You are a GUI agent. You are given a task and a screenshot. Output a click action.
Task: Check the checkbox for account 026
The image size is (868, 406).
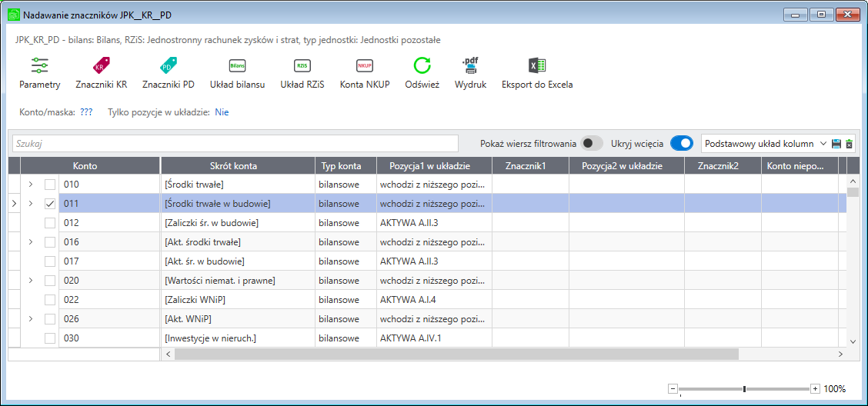[x=50, y=319]
